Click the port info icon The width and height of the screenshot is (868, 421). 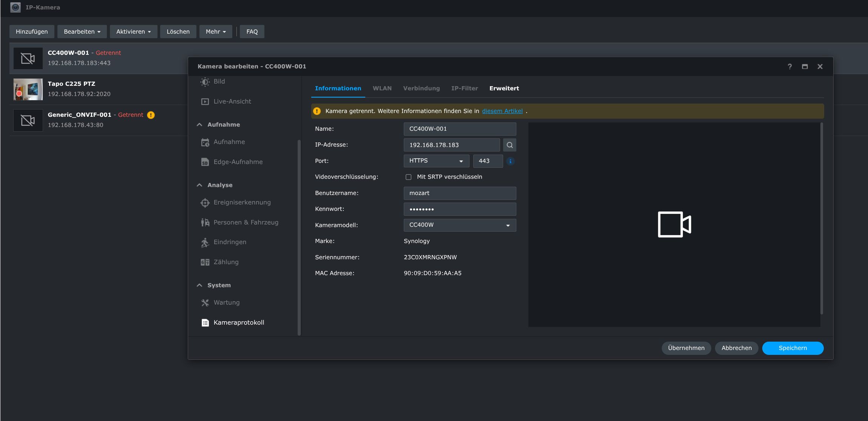point(510,161)
